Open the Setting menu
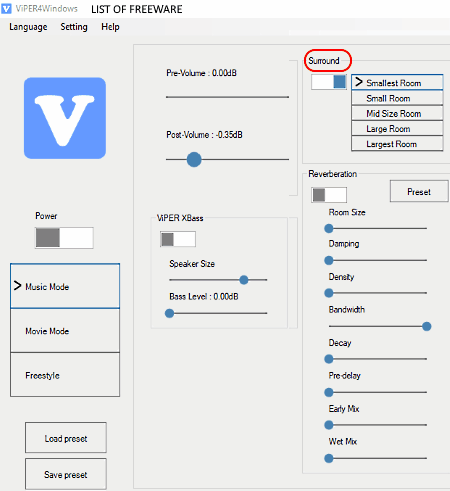 click(x=74, y=27)
